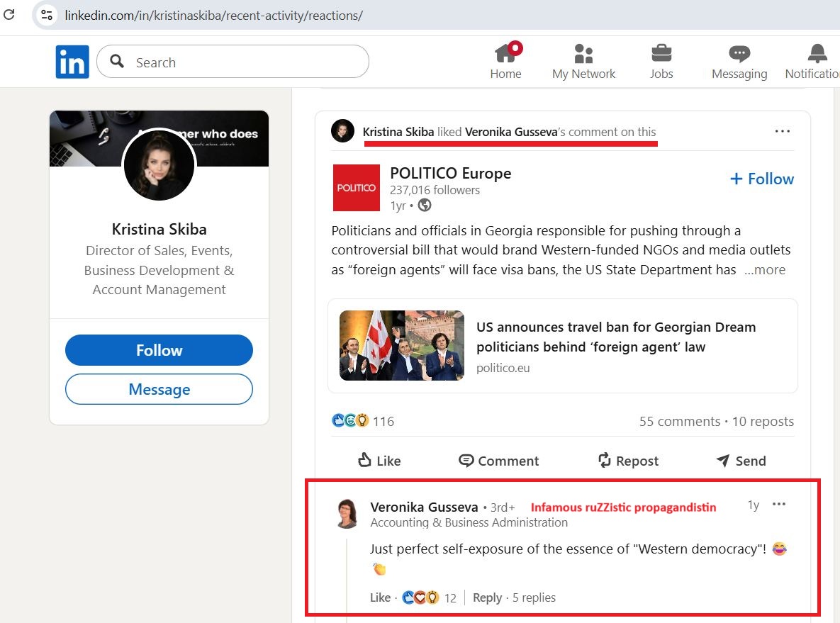Click site info icon in address bar
This screenshot has height=623, width=840.
(47, 15)
